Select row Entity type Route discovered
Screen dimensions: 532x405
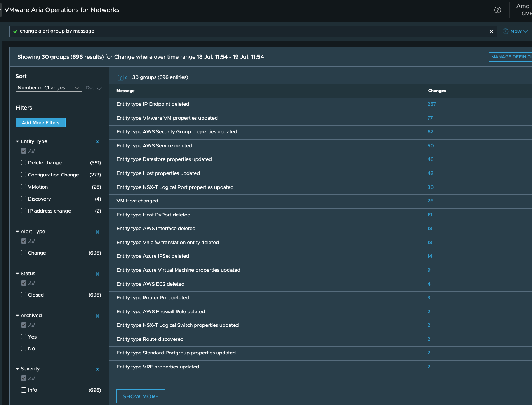click(320, 339)
